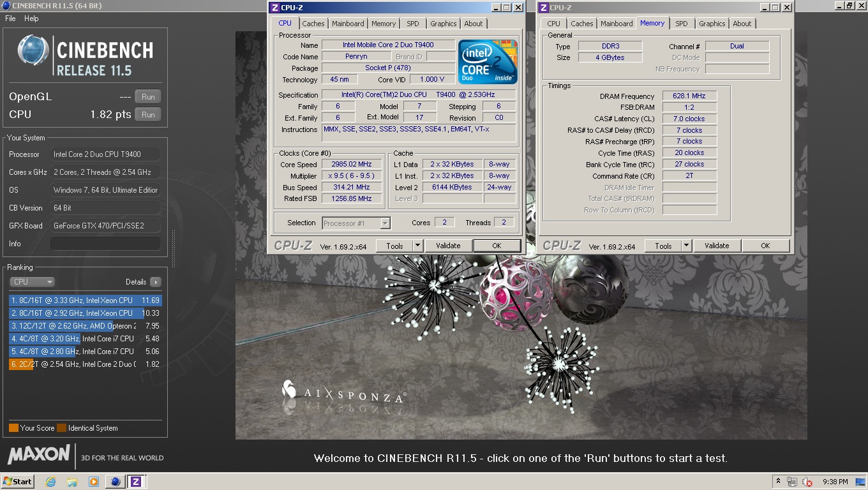Image resolution: width=868 pixels, height=490 pixels.
Task: Open About tab in processor CPU-Z window
Action: point(474,24)
